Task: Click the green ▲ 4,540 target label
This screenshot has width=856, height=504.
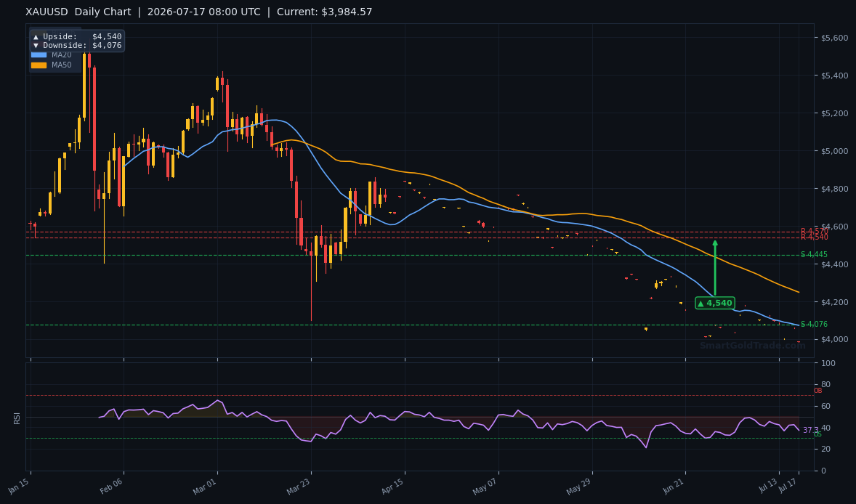Action: 714,304
